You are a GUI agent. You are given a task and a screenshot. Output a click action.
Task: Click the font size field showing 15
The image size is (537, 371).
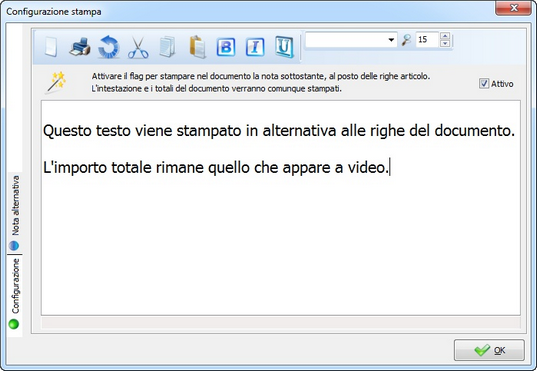tap(427, 40)
